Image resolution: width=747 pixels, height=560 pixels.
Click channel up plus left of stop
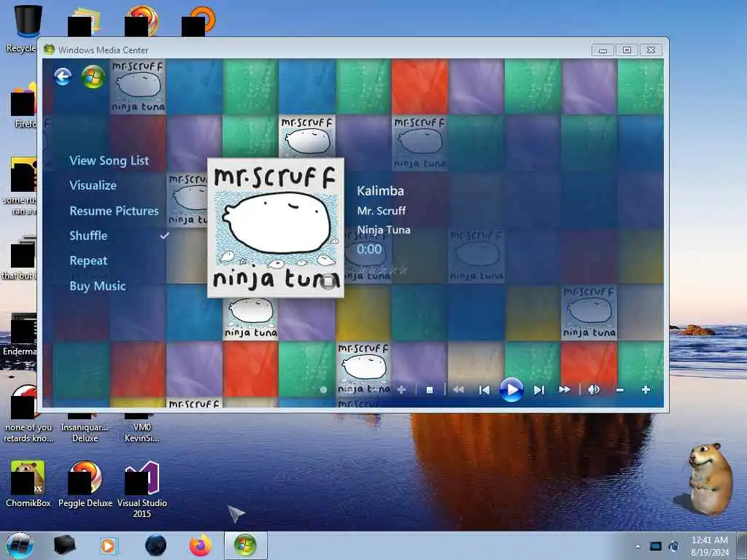[402, 389]
